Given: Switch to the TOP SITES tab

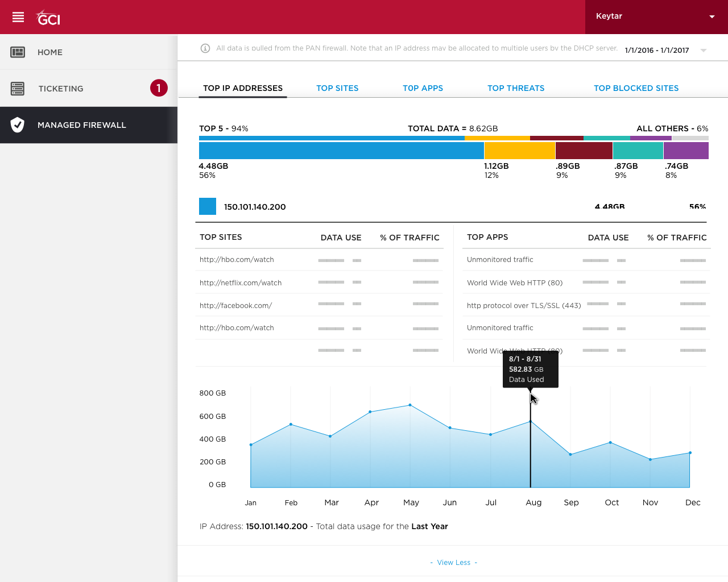Looking at the screenshot, I should click(x=337, y=88).
